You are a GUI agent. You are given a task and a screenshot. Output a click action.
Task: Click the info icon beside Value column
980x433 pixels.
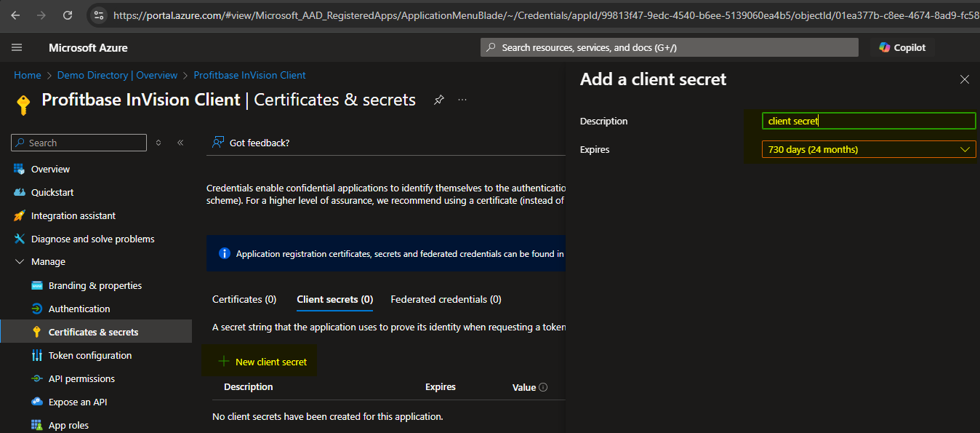click(542, 386)
